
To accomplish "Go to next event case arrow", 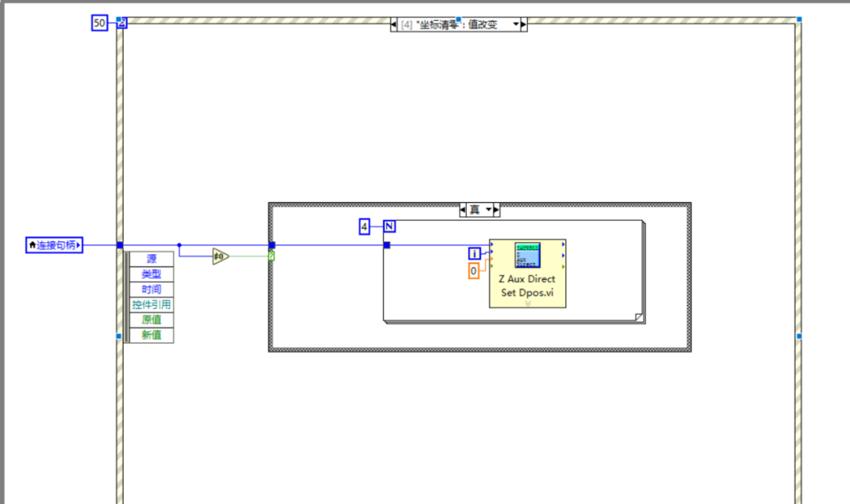I will tap(523, 24).
